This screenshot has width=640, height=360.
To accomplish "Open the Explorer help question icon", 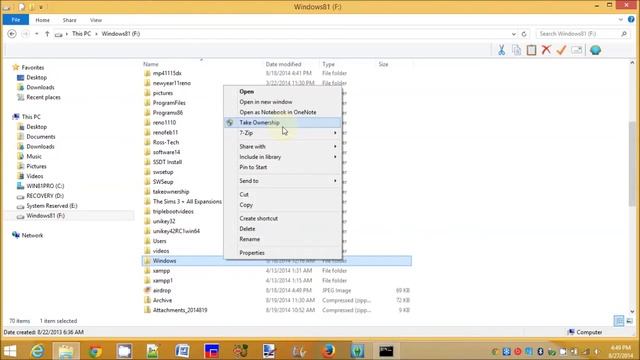I will (x=631, y=19).
